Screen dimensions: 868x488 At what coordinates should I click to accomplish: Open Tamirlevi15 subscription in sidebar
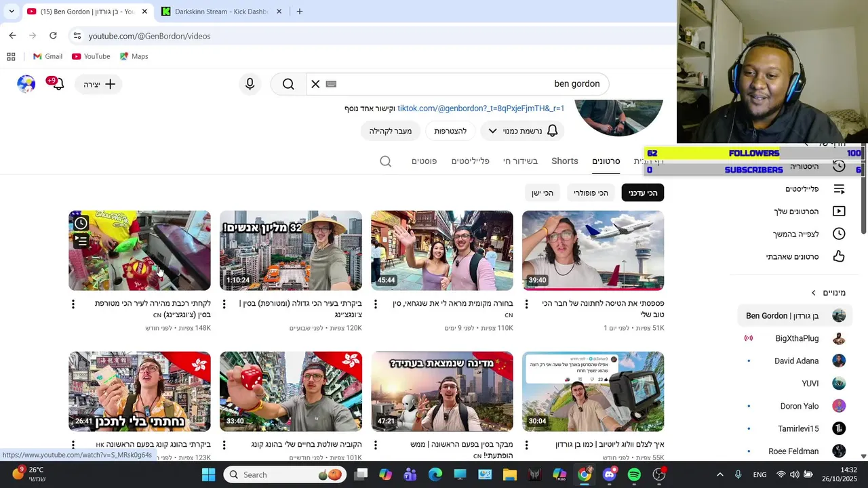[x=796, y=428]
